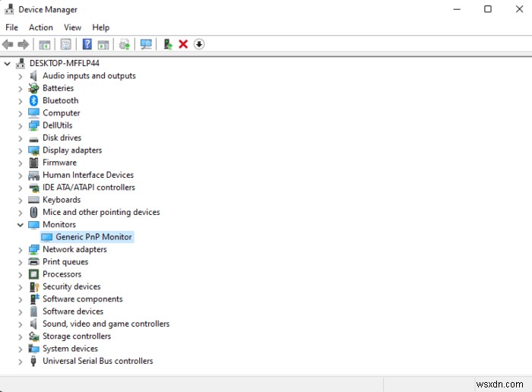532x392 pixels.
Task: Click the blue Help question mark icon
Action: [87, 44]
